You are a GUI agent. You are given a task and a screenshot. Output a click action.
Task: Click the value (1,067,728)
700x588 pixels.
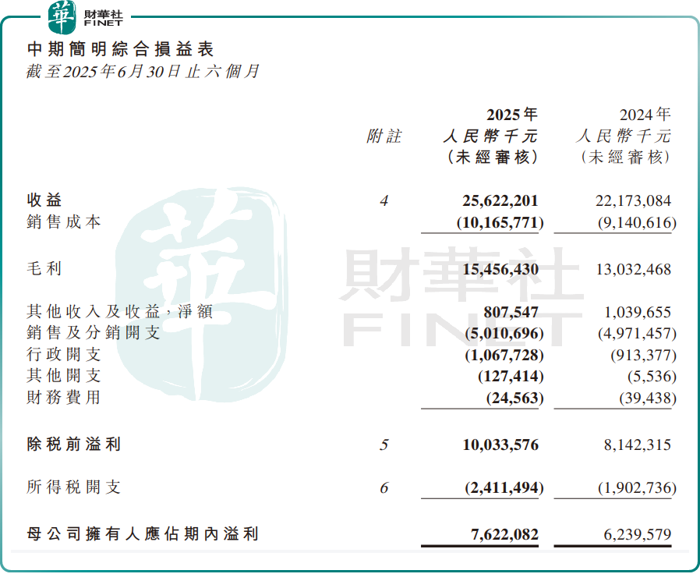pyautogui.click(x=504, y=355)
